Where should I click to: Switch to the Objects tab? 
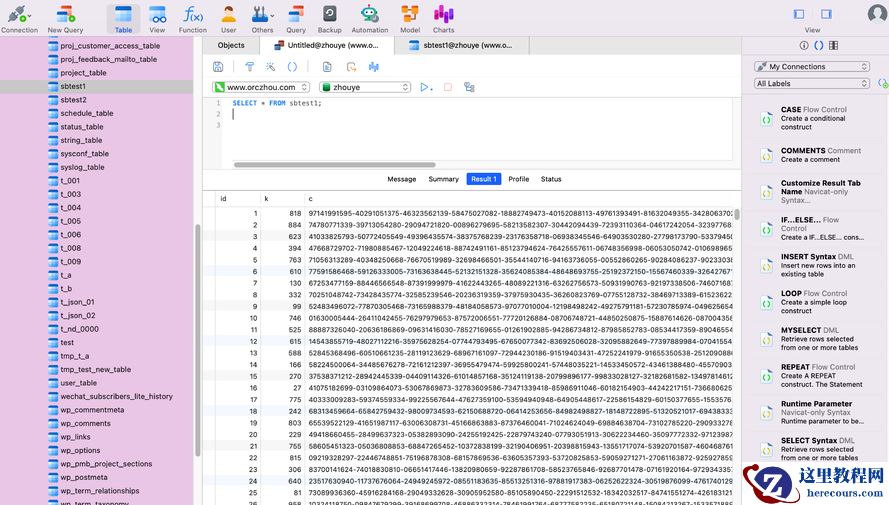click(231, 45)
